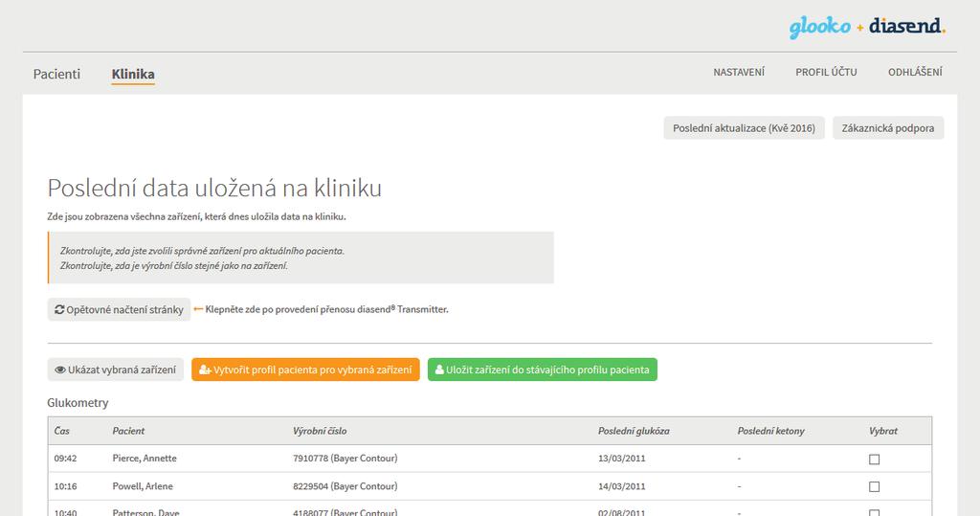The height and width of the screenshot is (516, 980).
Task: Click serial 7910778 (Bayer Contour)
Action: (x=345, y=459)
